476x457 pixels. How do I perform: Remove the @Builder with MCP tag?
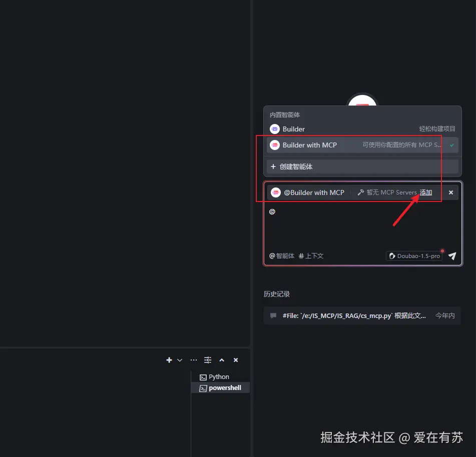(x=451, y=192)
